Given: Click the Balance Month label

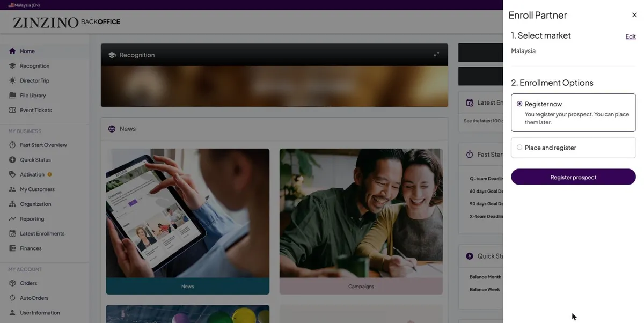Looking at the screenshot, I should pos(485,277).
